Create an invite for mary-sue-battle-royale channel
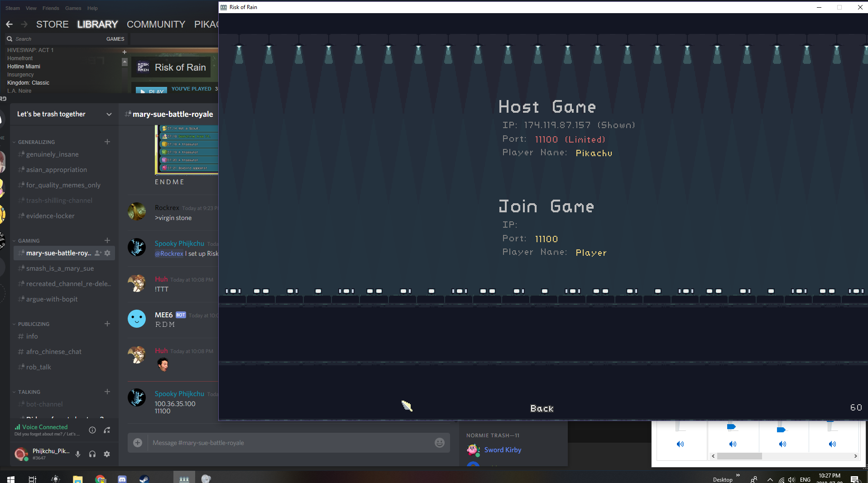Viewport: 868px width, 483px height. 98,253
